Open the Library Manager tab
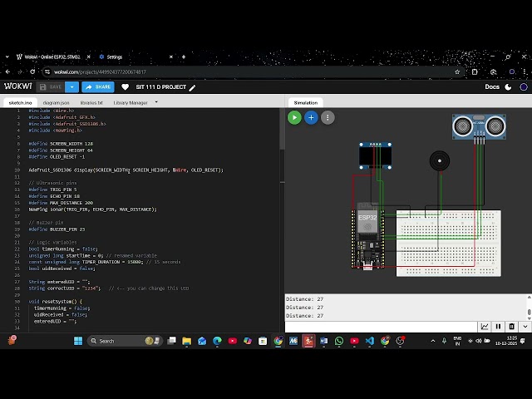 [x=131, y=102]
